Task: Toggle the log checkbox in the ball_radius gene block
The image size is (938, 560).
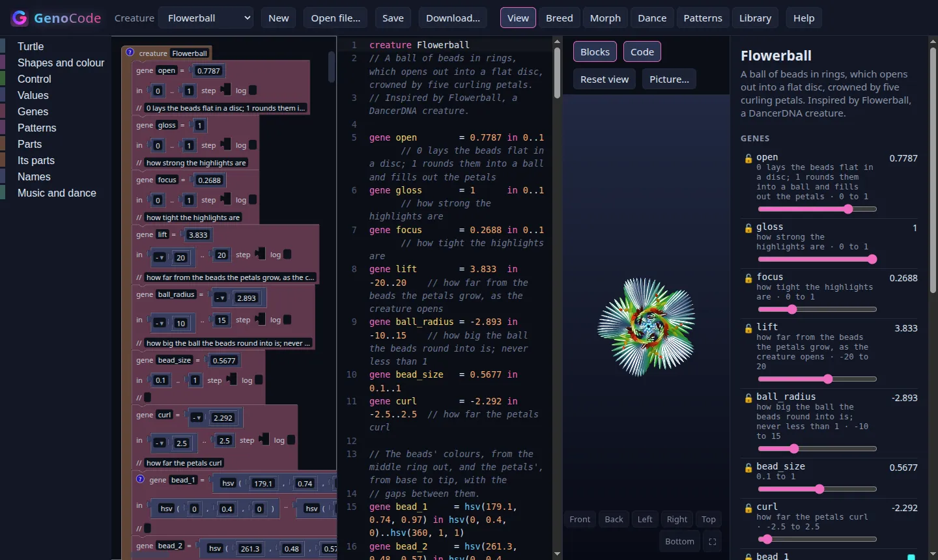Action: click(x=287, y=320)
